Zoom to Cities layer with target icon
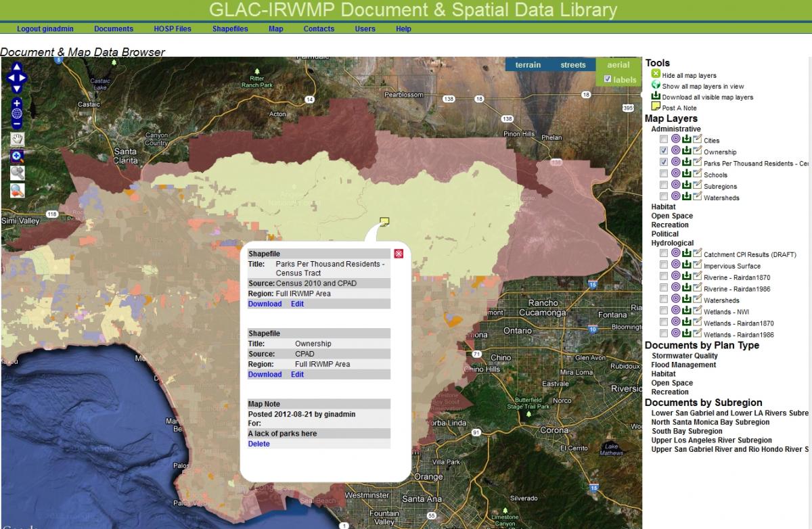Image resolution: width=812 pixels, height=529 pixels. (676, 139)
